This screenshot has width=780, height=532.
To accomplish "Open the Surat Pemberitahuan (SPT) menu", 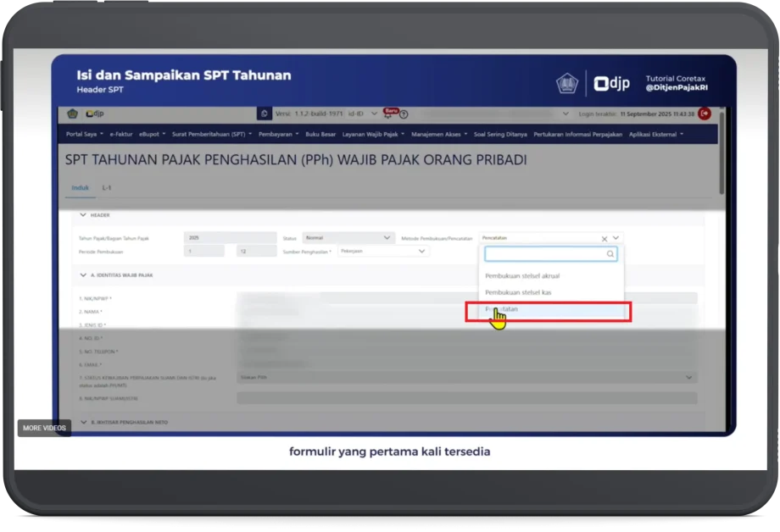I will 211,134.
